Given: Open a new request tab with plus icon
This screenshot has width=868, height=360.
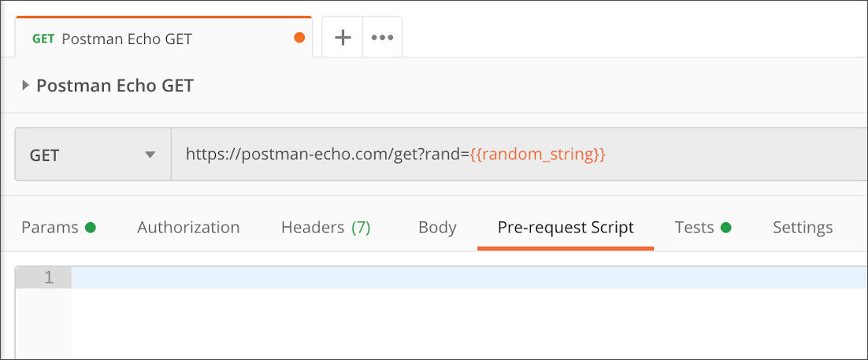Looking at the screenshot, I should click(343, 37).
